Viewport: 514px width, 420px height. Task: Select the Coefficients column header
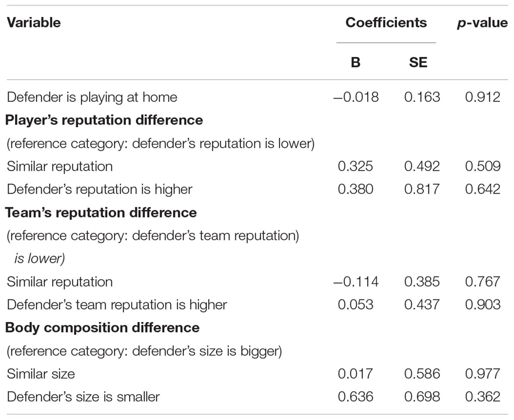coord(386,22)
